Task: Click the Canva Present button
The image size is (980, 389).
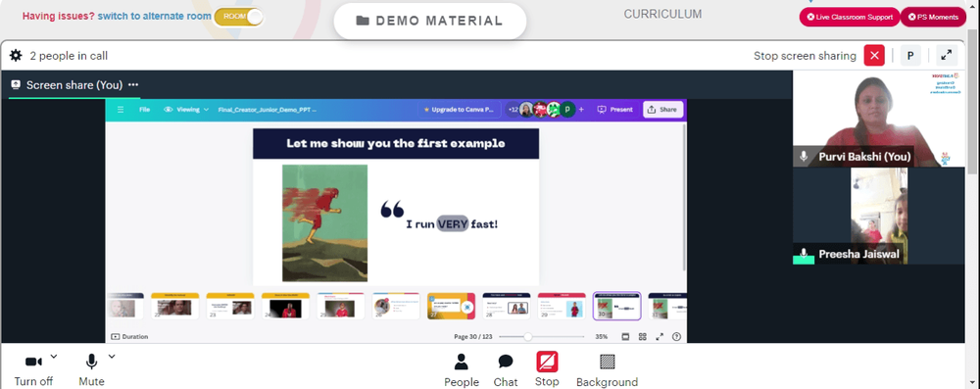Action: (615, 110)
